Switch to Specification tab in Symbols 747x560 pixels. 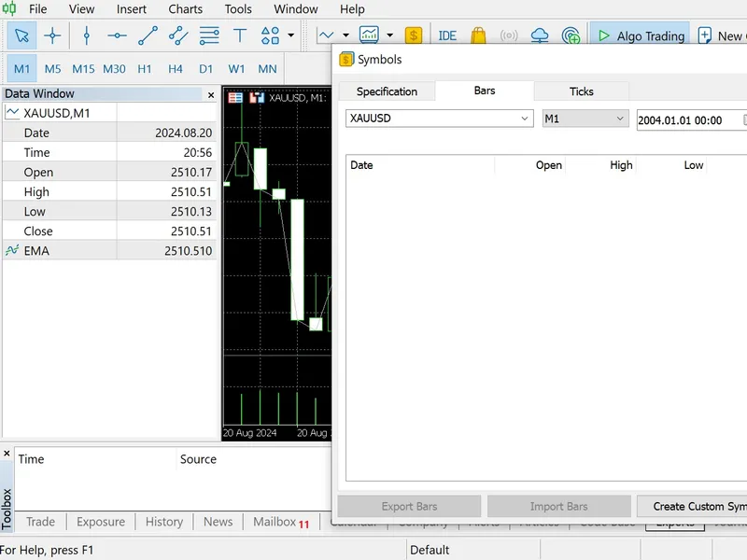(387, 91)
